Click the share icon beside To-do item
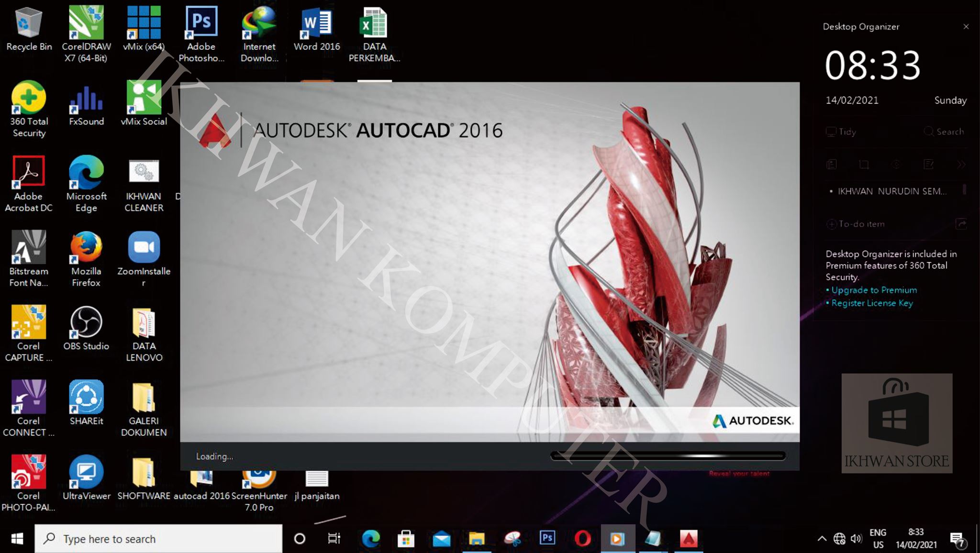 pyautogui.click(x=961, y=223)
